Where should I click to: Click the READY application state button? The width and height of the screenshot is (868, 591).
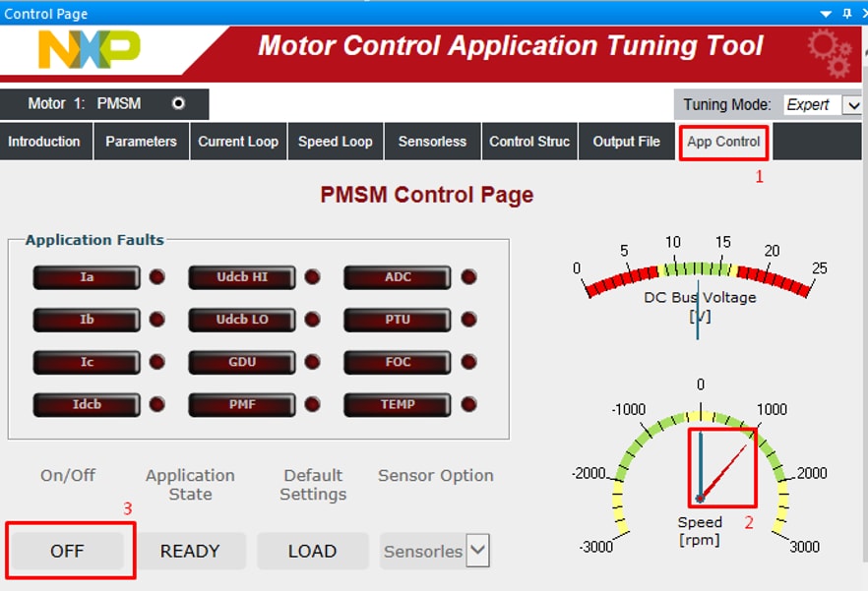[190, 551]
